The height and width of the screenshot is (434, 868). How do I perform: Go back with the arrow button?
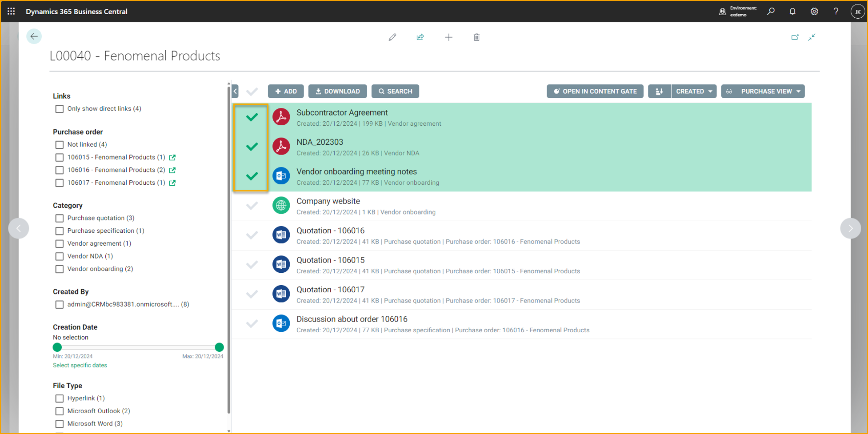[34, 36]
